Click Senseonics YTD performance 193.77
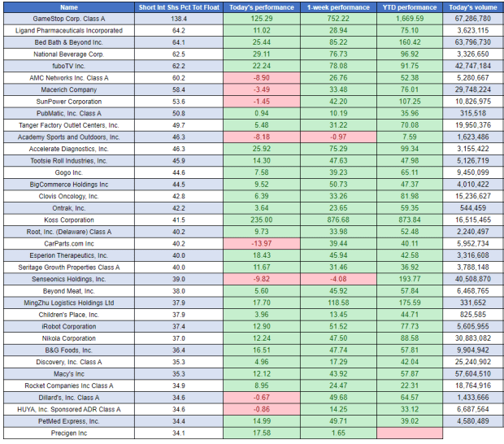The image size is (504, 444). click(x=410, y=280)
